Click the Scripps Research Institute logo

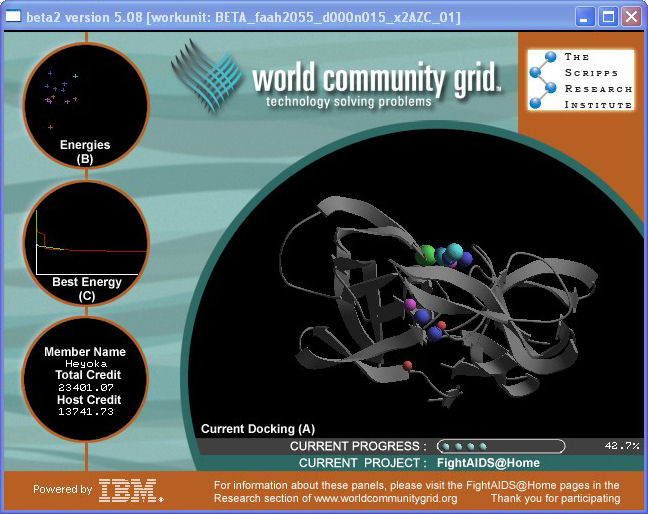click(580, 81)
